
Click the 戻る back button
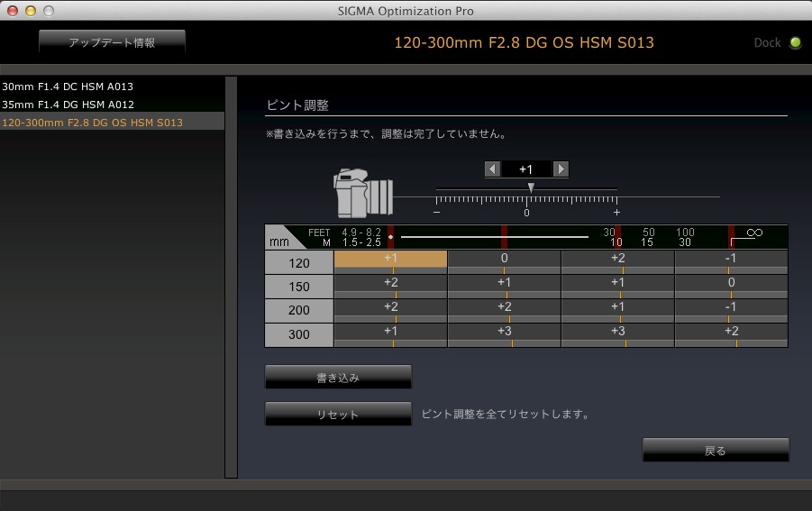[x=716, y=451]
